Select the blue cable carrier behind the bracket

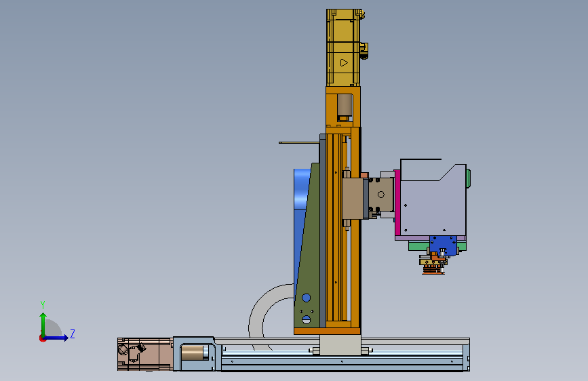[x=300, y=210]
